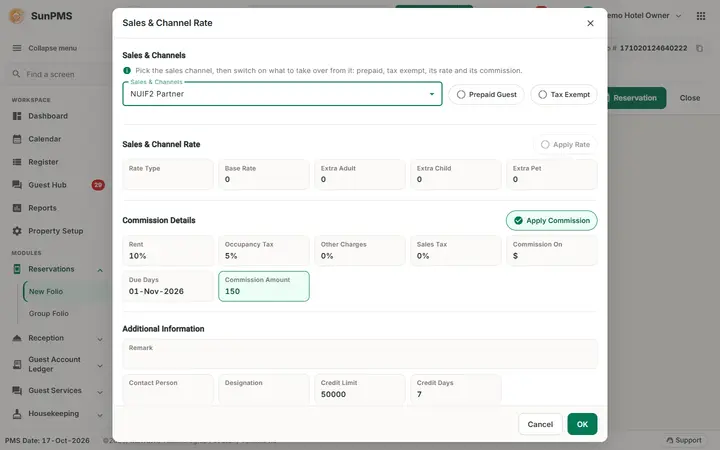
Task: Click the Due Days date field
Action: pos(168,287)
